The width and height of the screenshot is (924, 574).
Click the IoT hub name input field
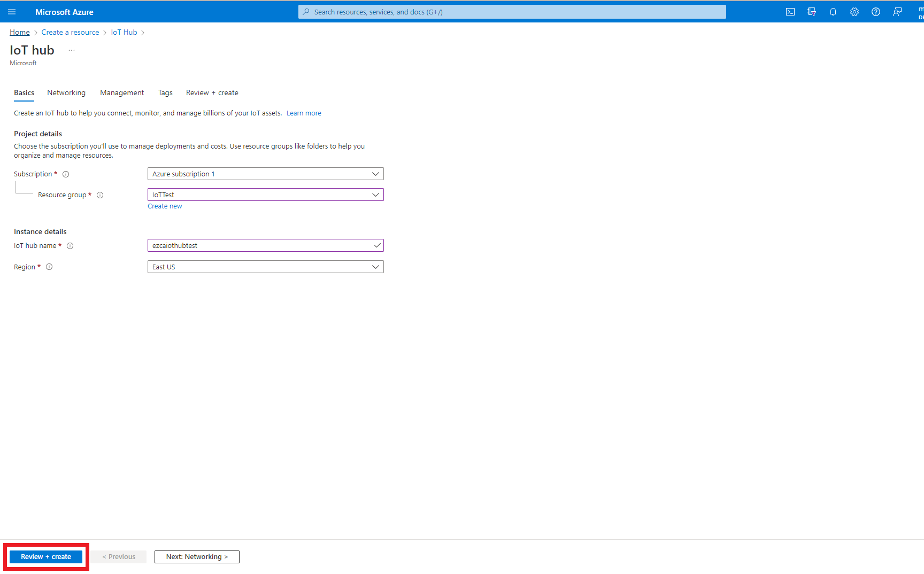pos(266,245)
